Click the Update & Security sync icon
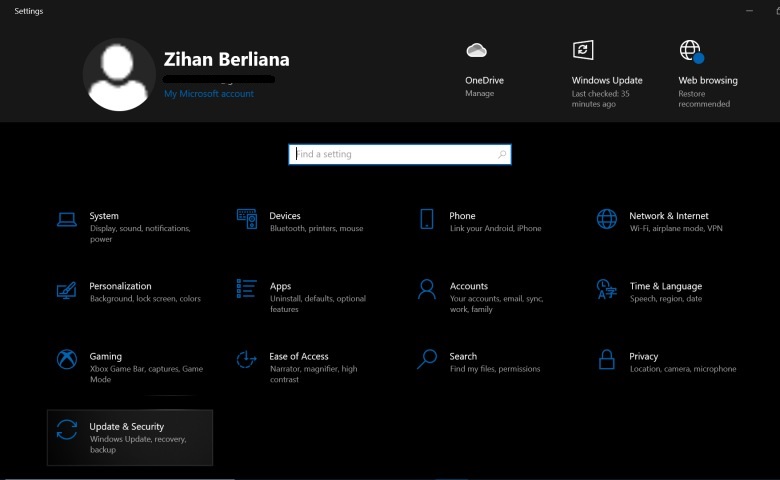Image resolution: width=780 pixels, height=480 pixels. 67,430
